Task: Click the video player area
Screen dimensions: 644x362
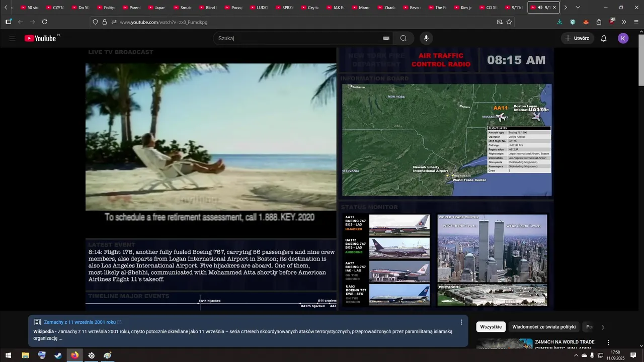Action: 319,179
